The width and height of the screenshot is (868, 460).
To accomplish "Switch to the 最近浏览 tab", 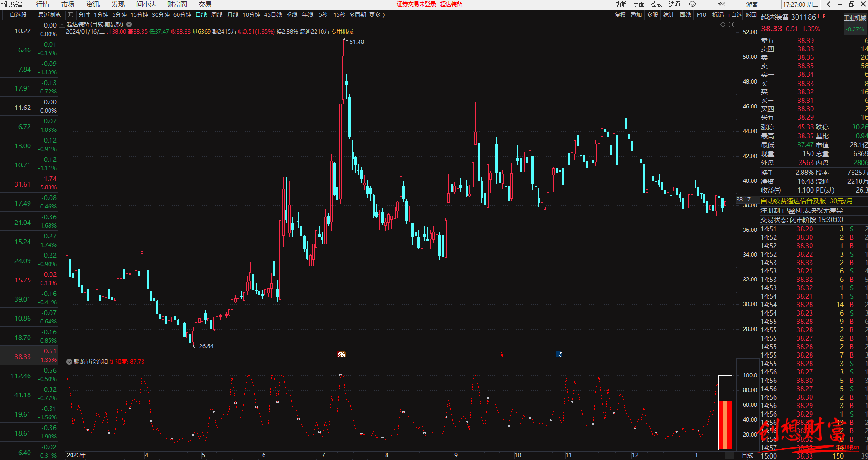I will point(50,15).
